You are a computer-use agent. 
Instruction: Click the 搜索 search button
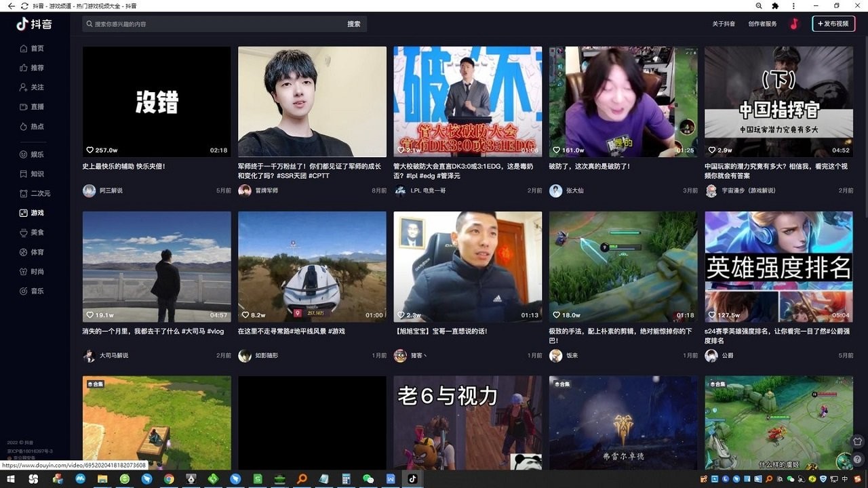[354, 24]
